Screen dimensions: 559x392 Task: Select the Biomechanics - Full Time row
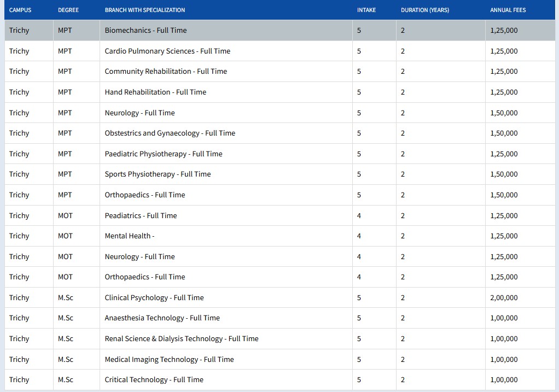[279, 30]
